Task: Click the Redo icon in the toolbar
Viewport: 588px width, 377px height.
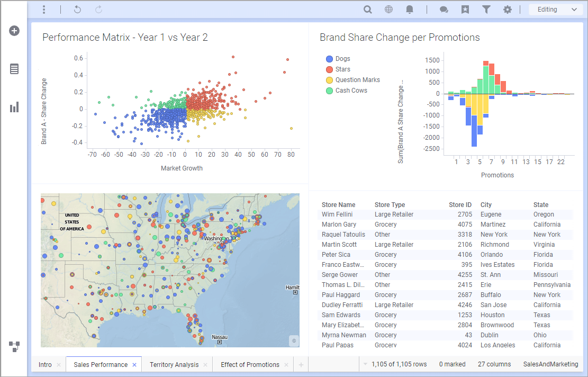Action: point(98,9)
